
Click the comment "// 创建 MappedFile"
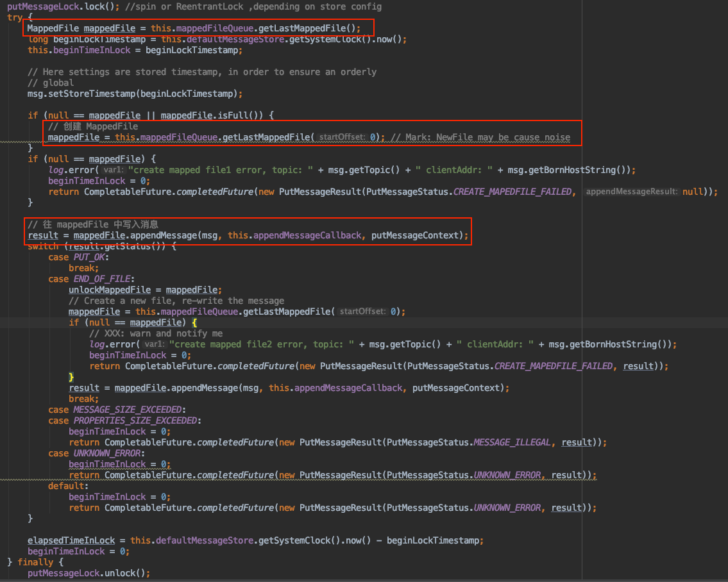(x=93, y=127)
